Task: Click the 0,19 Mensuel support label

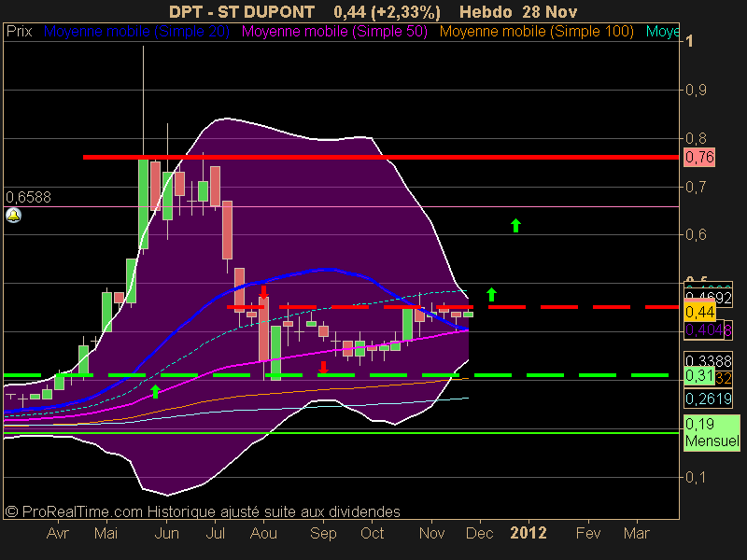Action: (x=712, y=432)
